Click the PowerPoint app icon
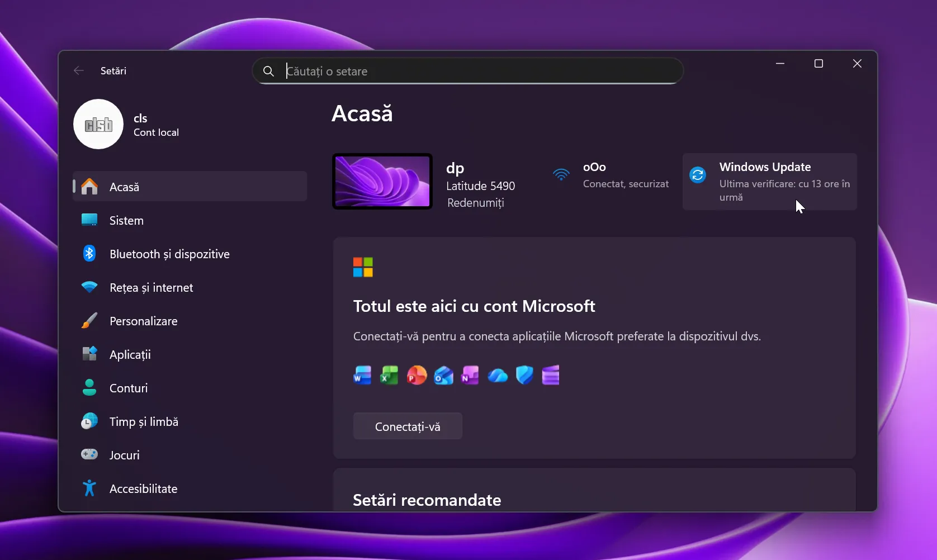 [417, 376]
